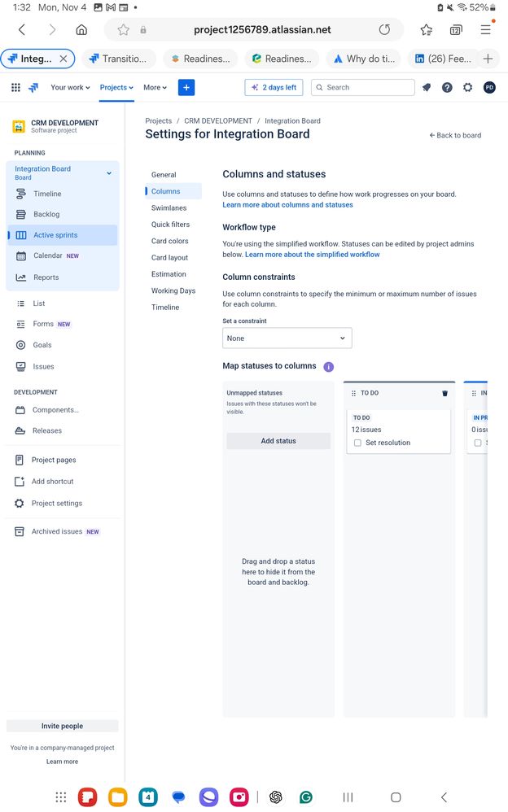Open the notifications bell
The height and width of the screenshot is (812, 508).
pos(426,88)
